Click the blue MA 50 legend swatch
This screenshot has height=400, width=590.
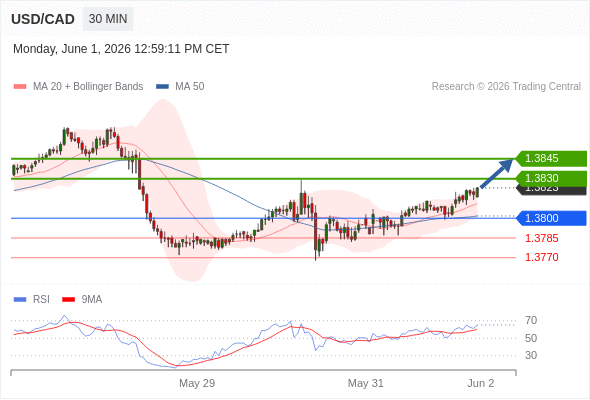click(162, 87)
